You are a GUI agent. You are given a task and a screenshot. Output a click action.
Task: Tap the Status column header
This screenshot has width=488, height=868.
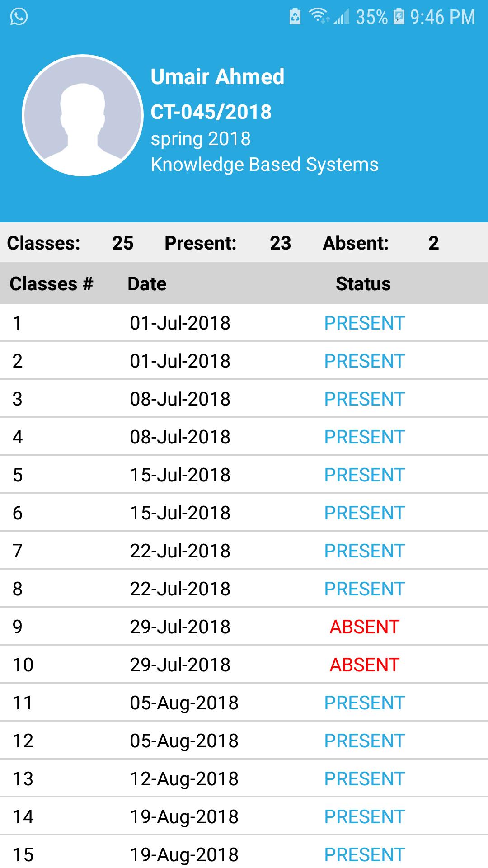[x=363, y=284]
